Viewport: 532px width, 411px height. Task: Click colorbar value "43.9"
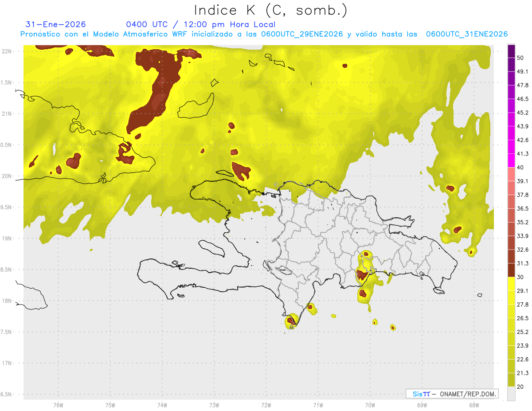tap(522, 126)
